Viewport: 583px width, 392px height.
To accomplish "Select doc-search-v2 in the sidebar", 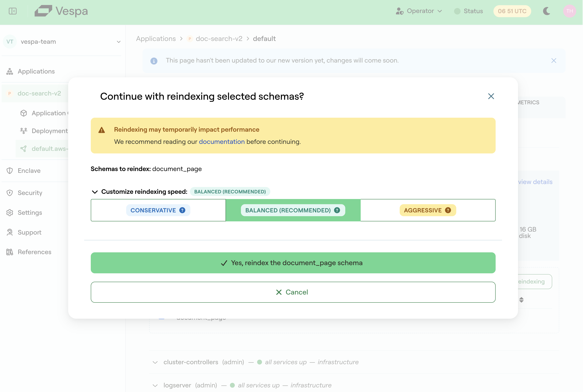I will [x=35, y=93].
